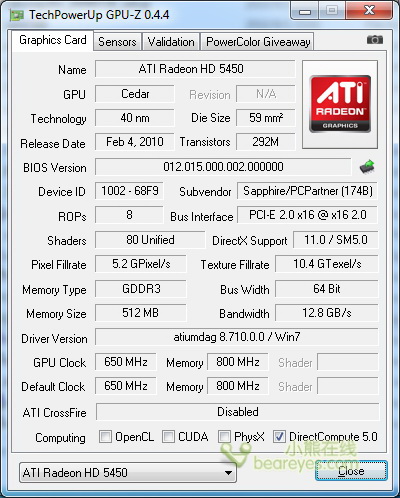Click the Bus Width field 64 Bit
Screen dimensions: 400x498
click(x=327, y=289)
